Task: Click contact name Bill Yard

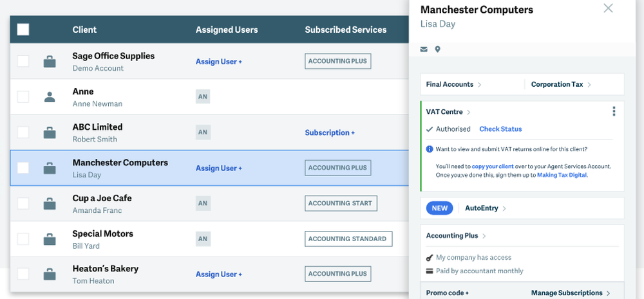Action: click(86, 246)
